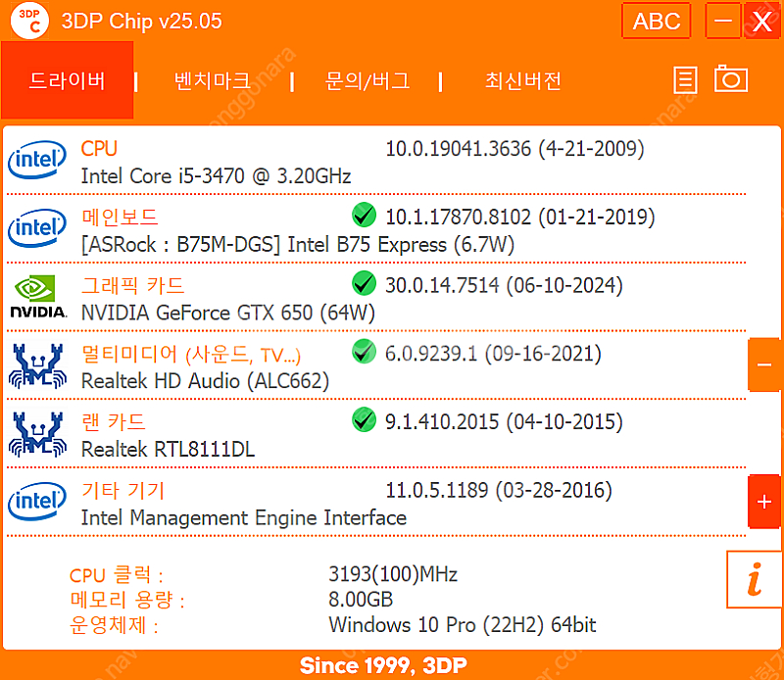
Task: Open the 랜 카드 driver link
Action: (114, 422)
